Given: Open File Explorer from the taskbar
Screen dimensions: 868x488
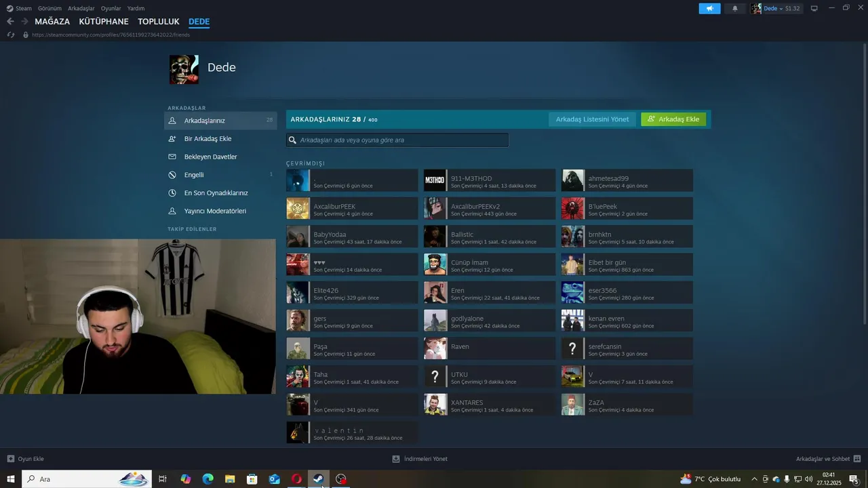Looking at the screenshot, I should tap(230, 479).
